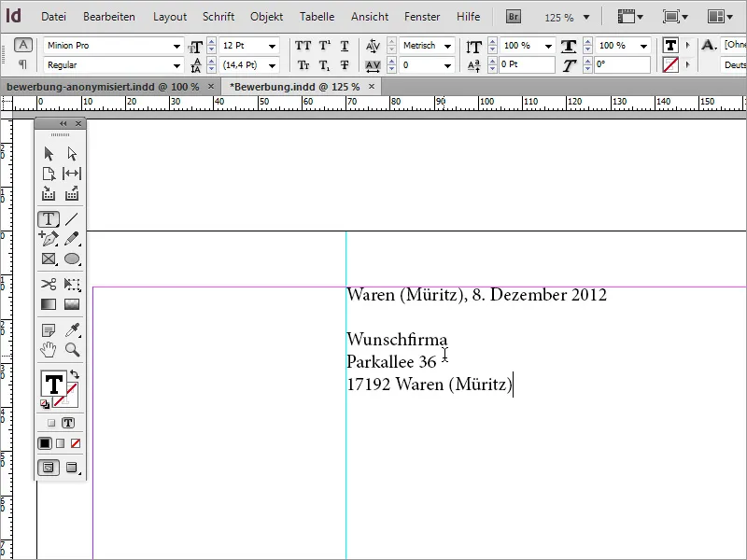This screenshot has height=560, width=747.
Task: Select the Note tool
Action: (49, 329)
